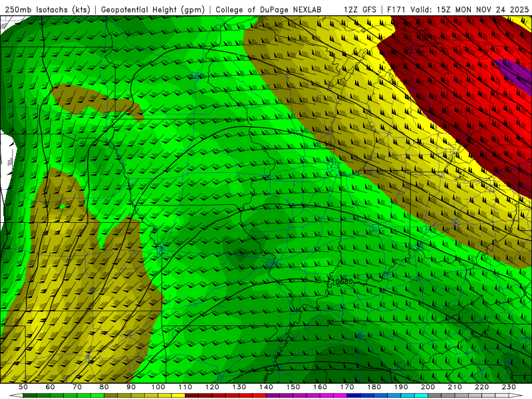Click the legend value '220'
This screenshot has height=399, width=532.
(481, 387)
